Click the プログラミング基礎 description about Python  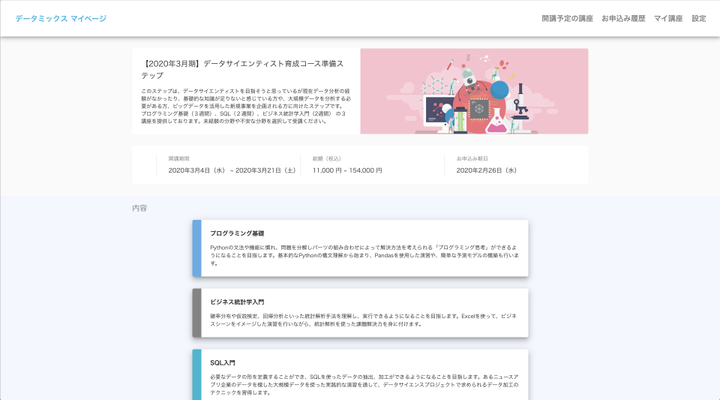coord(365,255)
